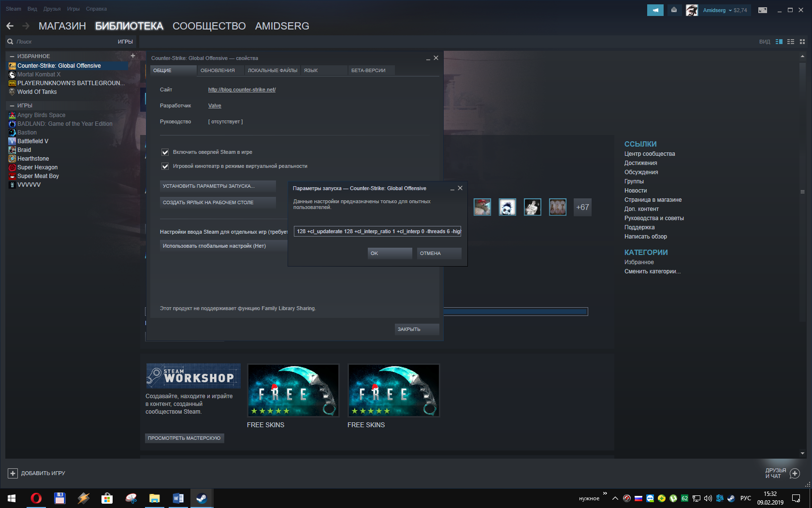Image resolution: width=812 pixels, height=508 pixels.
Task: Open Steam input global settings dropdown
Action: (x=224, y=246)
